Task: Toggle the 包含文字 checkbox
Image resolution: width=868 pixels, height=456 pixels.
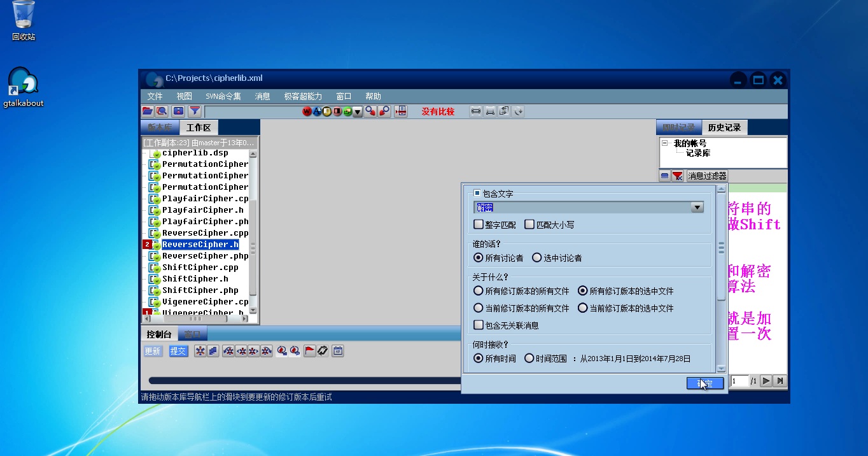Action: [478, 193]
